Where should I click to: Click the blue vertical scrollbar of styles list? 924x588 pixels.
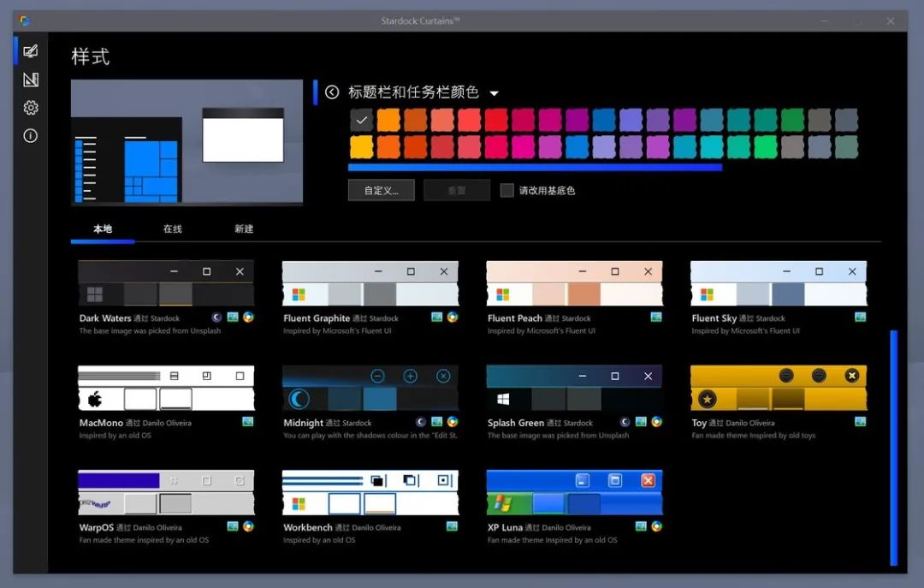[x=894, y=447]
